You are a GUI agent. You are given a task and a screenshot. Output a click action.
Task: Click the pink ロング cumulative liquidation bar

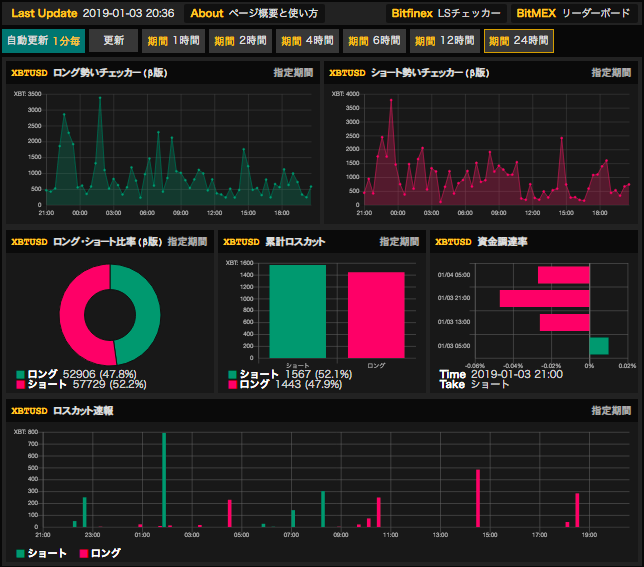[x=376, y=315]
